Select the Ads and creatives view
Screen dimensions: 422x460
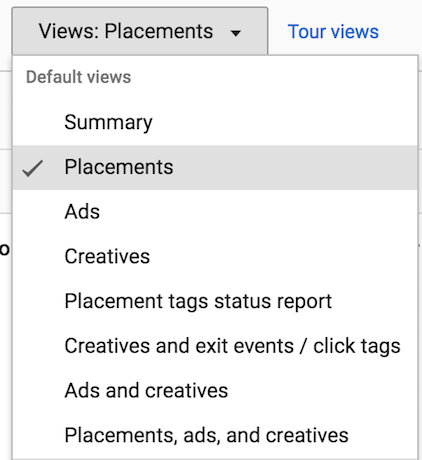pyautogui.click(x=215, y=391)
